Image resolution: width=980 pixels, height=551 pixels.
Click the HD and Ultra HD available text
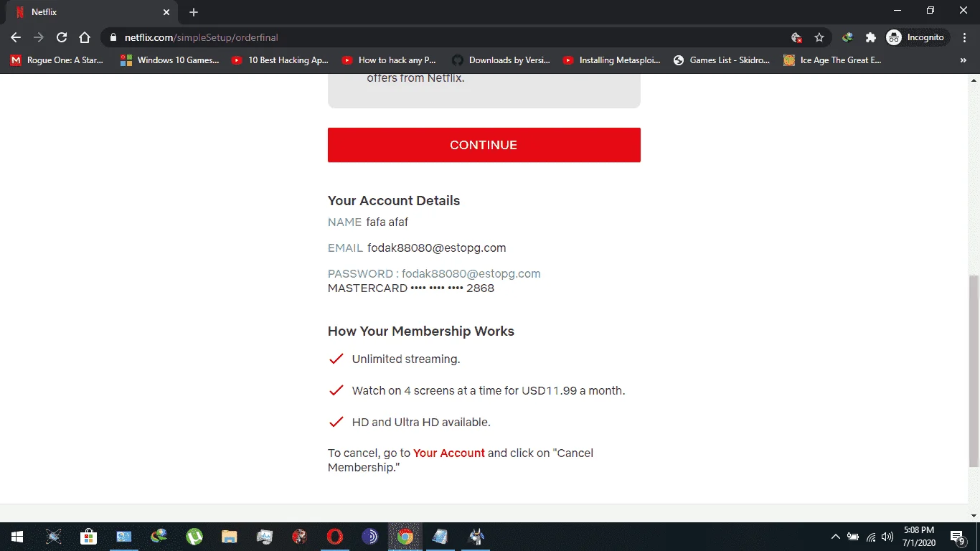421,423
